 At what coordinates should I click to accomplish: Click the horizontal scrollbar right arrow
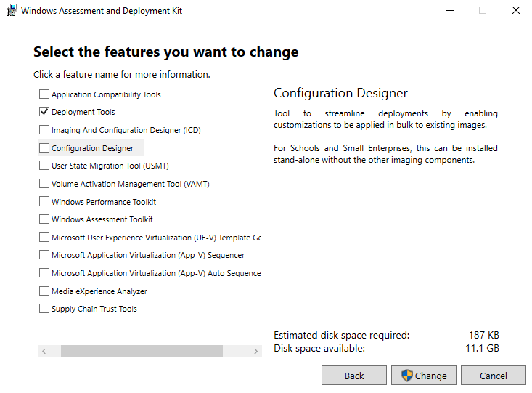pyautogui.click(x=255, y=352)
